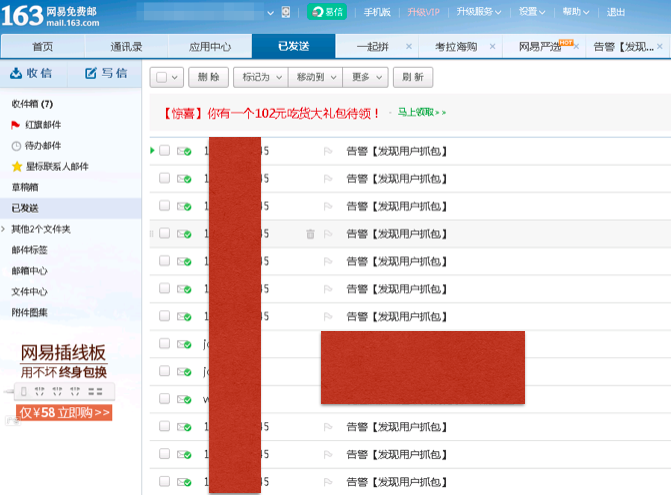
Task: Click the envelope status icon of the first email
Action: click(184, 151)
